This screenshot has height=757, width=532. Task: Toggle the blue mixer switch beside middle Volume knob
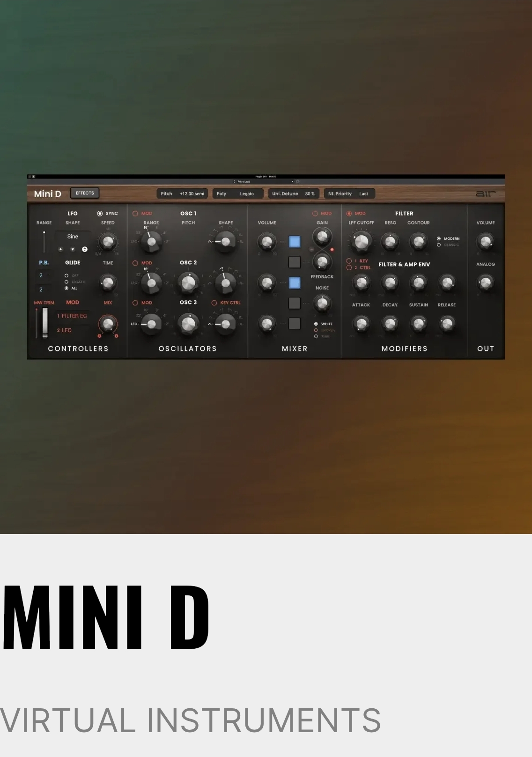point(295,282)
